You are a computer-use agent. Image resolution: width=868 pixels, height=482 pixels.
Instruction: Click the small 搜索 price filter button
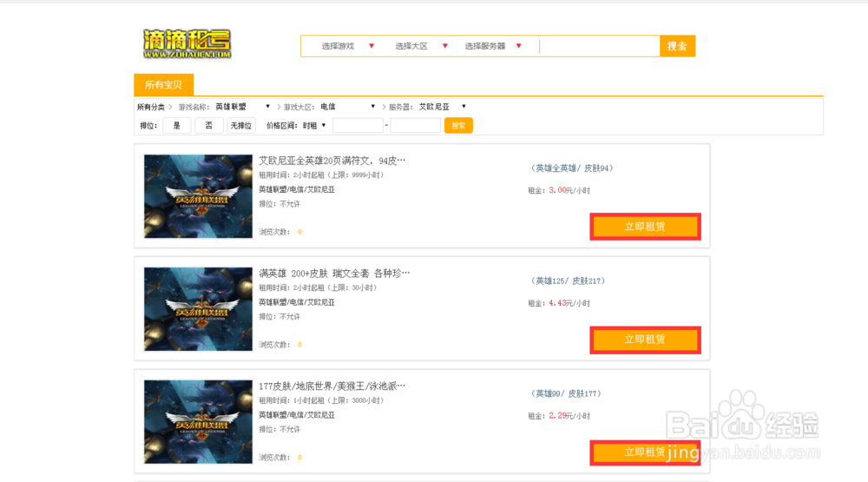458,126
